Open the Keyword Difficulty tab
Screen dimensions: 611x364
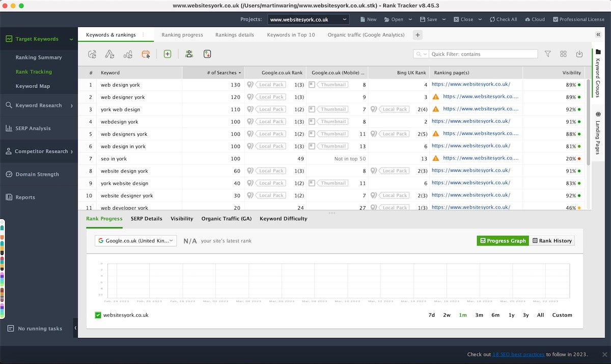(x=284, y=218)
